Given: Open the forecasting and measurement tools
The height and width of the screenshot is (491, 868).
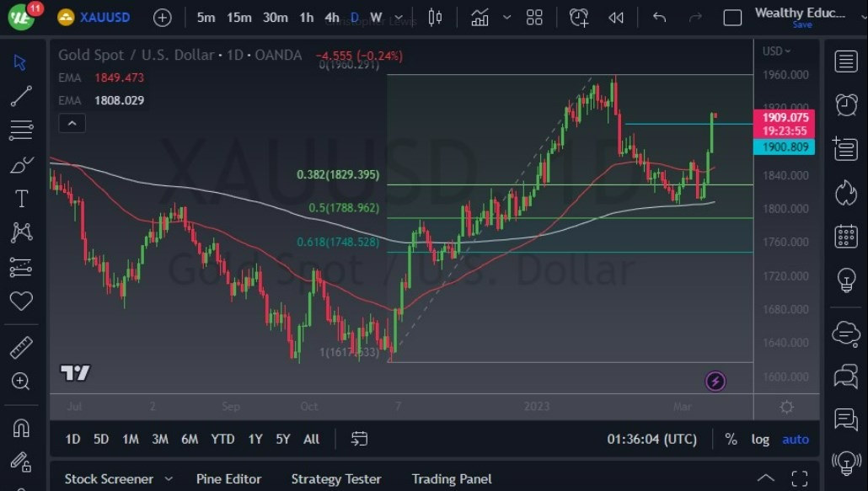Looking at the screenshot, I should [x=21, y=267].
